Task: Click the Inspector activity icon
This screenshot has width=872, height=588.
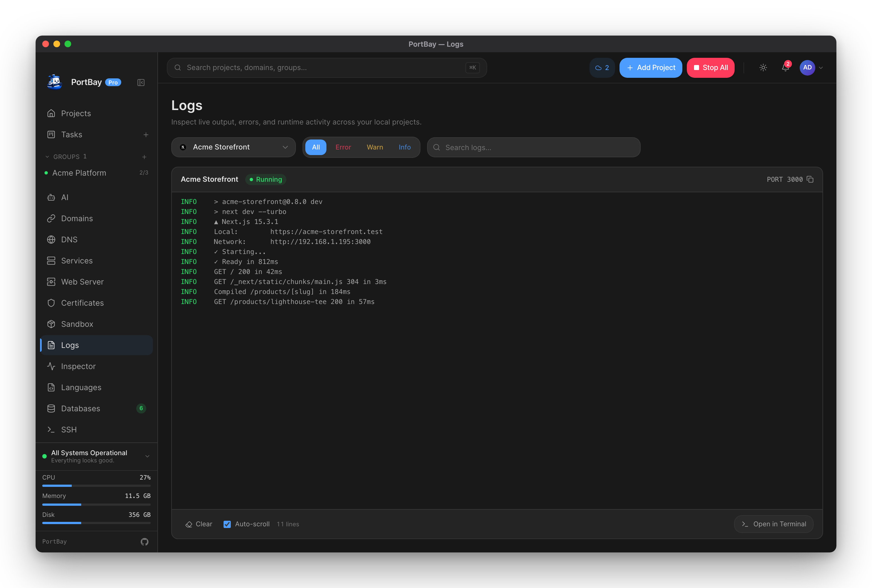Action: coord(51,366)
